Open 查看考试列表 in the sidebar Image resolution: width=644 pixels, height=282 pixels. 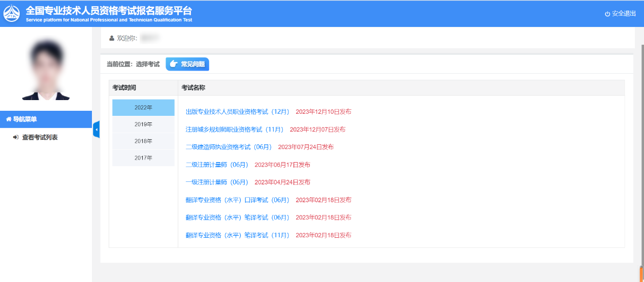click(x=40, y=137)
